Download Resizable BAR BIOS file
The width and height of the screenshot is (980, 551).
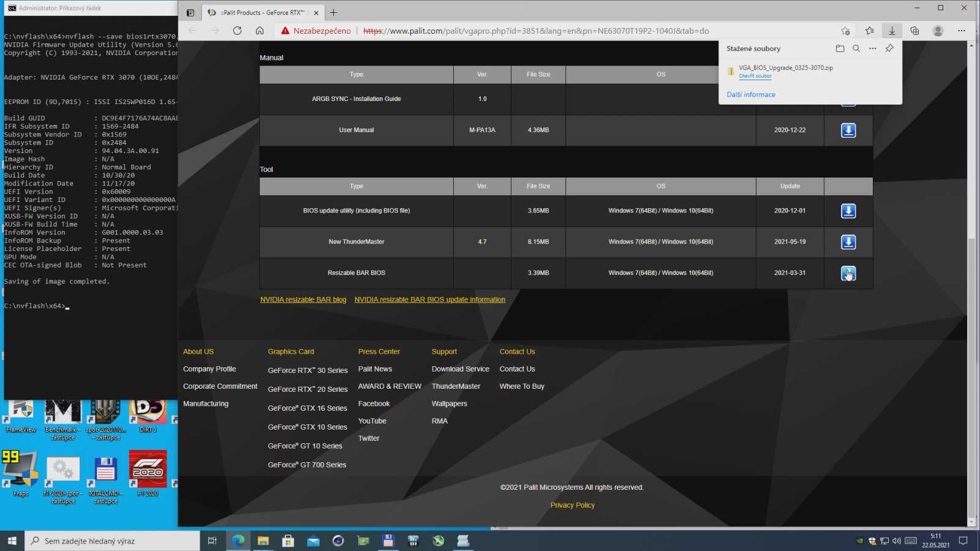tap(848, 274)
